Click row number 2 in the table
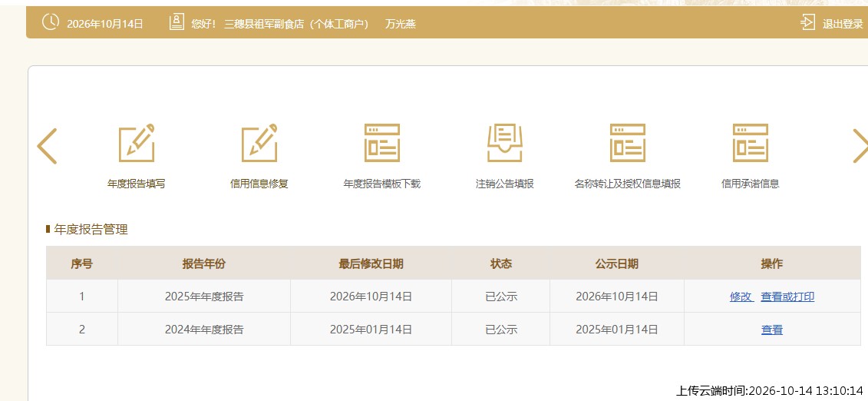The width and height of the screenshot is (868, 401). (82, 330)
